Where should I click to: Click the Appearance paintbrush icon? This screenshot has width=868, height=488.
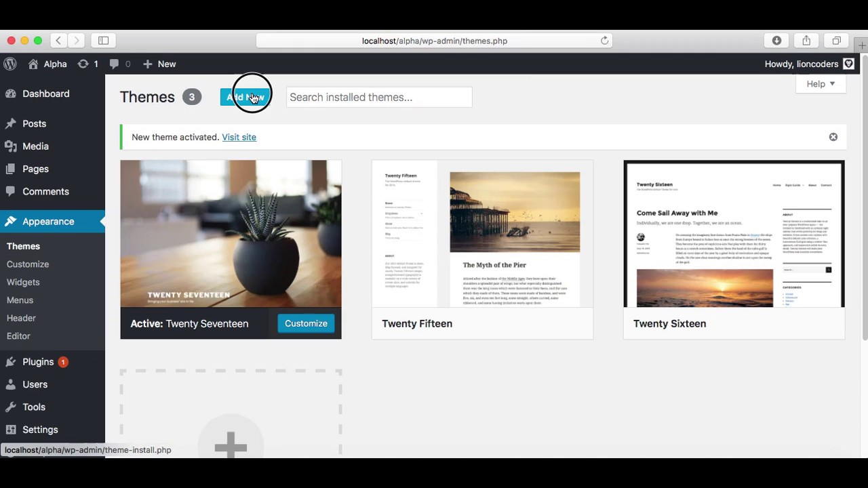(11, 221)
